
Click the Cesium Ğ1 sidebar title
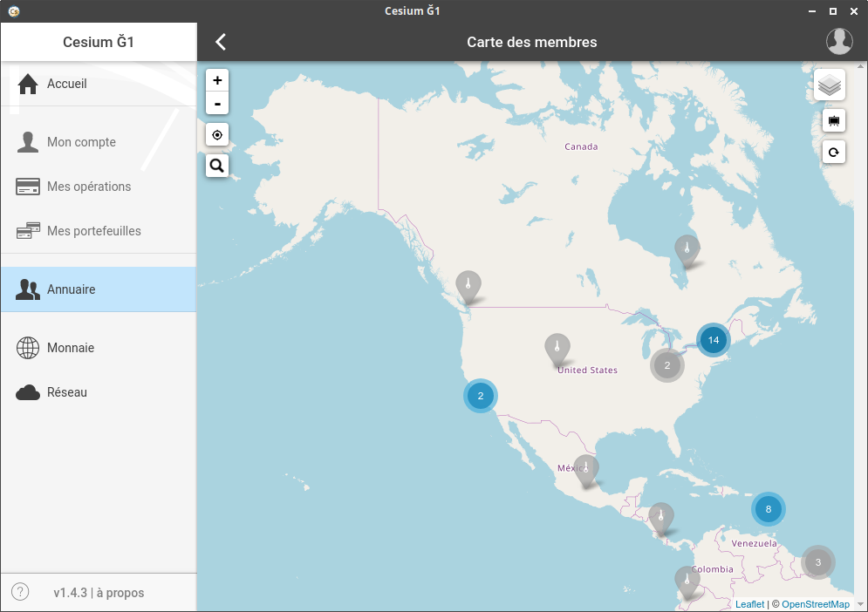(99, 42)
